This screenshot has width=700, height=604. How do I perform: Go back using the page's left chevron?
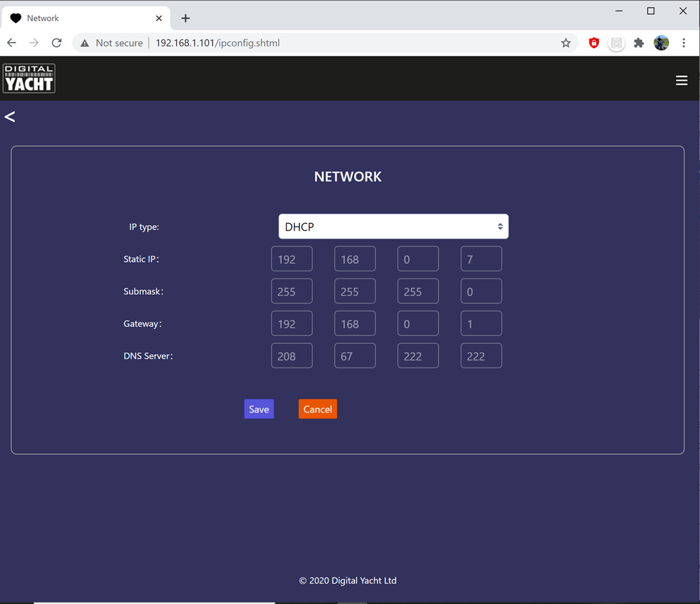click(10, 116)
